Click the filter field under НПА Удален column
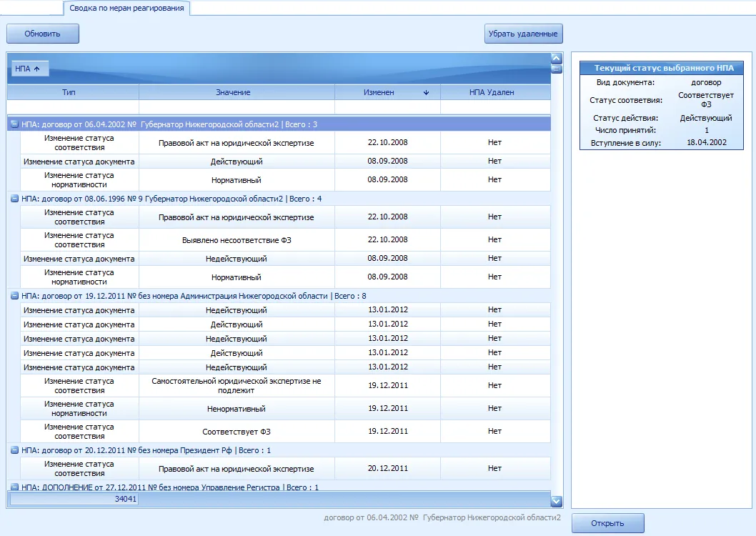 (495, 107)
